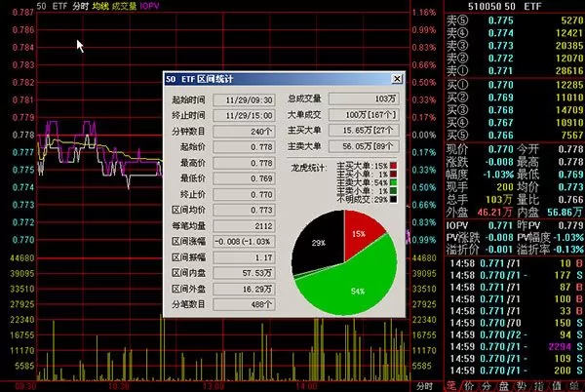This screenshot has width=585, height=392.
Task: Open the 分 tab in bottom tab strip
Action: pyautogui.click(x=486, y=386)
